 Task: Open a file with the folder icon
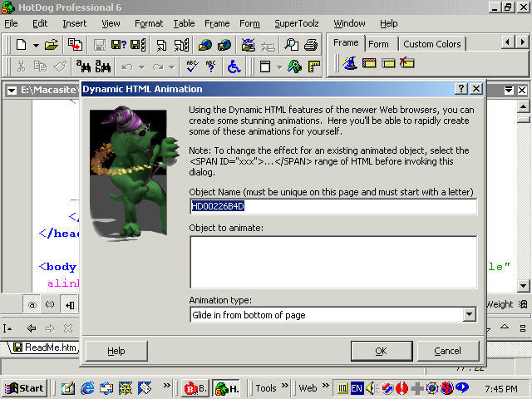52,44
